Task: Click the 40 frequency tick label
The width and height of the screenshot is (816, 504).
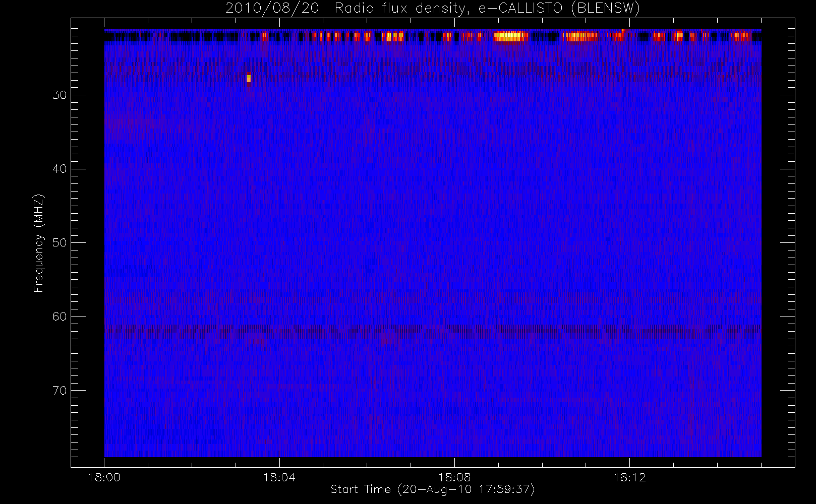Action: click(x=60, y=169)
